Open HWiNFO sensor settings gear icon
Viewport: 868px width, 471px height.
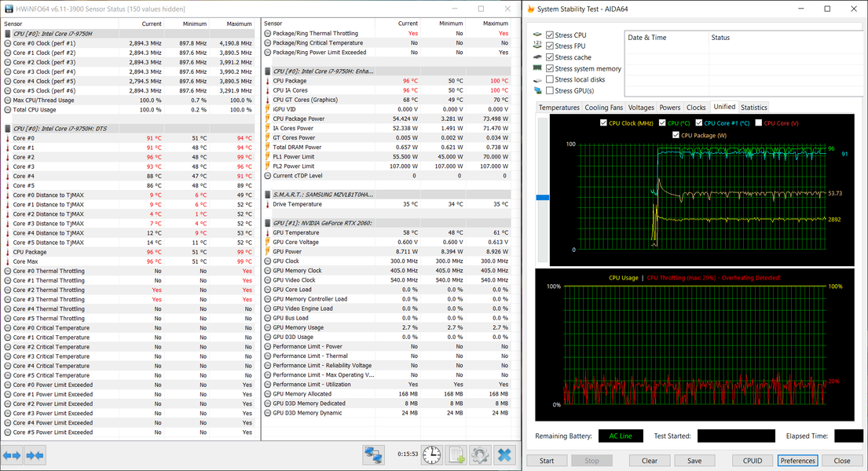pos(480,455)
